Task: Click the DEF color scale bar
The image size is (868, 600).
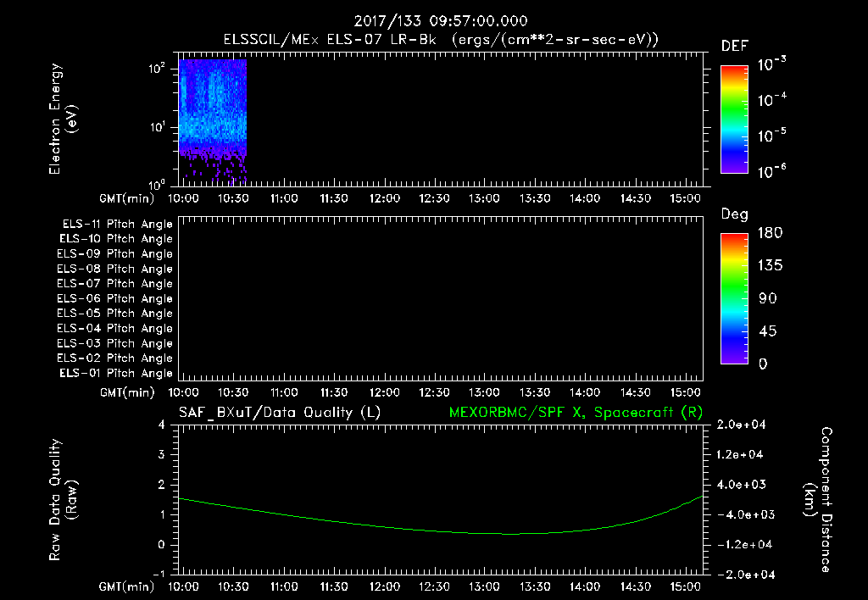Action: click(734, 119)
